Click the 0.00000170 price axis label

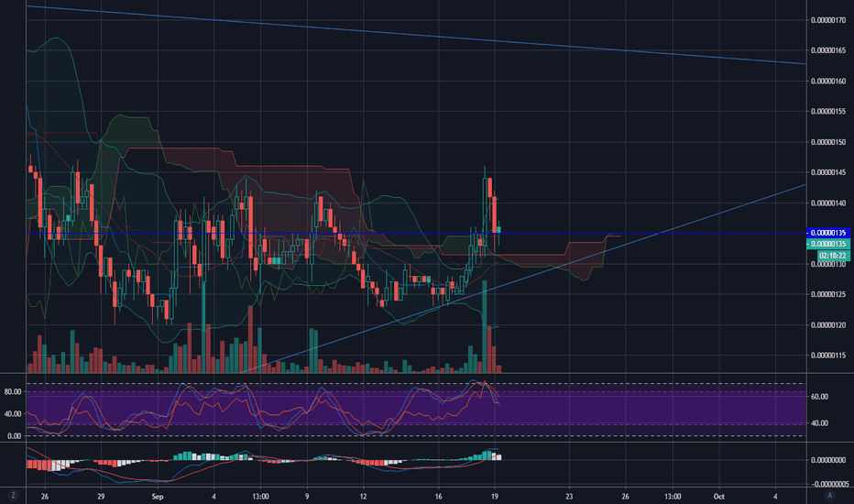pos(827,20)
